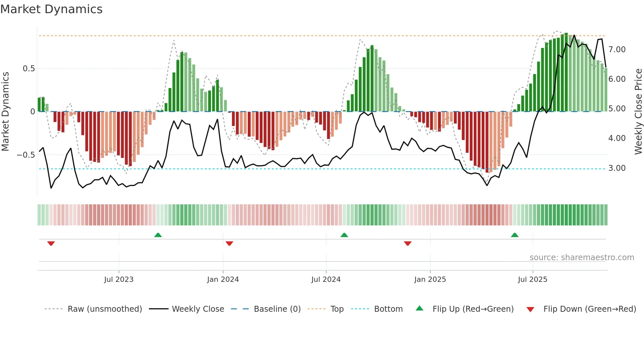
Task: Click the green flip-up marker after Jul 2024
Action: tap(344, 235)
